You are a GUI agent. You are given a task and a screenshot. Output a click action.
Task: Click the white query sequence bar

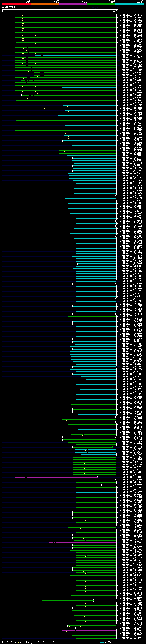(60, 9)
